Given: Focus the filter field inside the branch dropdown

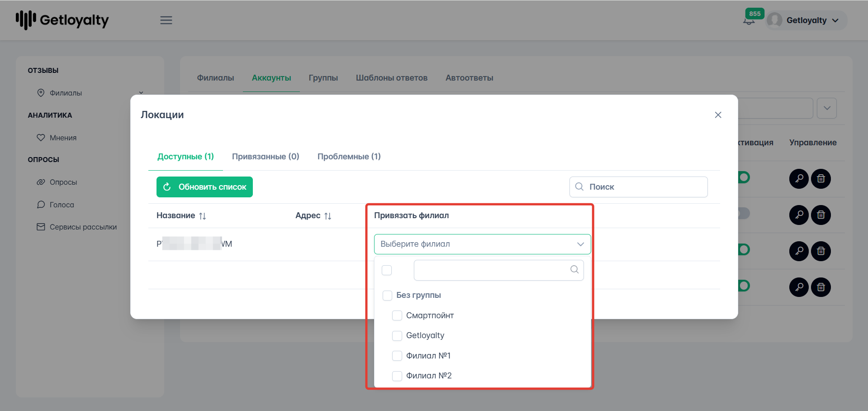Looking at the screenshot, I should 498,270.
